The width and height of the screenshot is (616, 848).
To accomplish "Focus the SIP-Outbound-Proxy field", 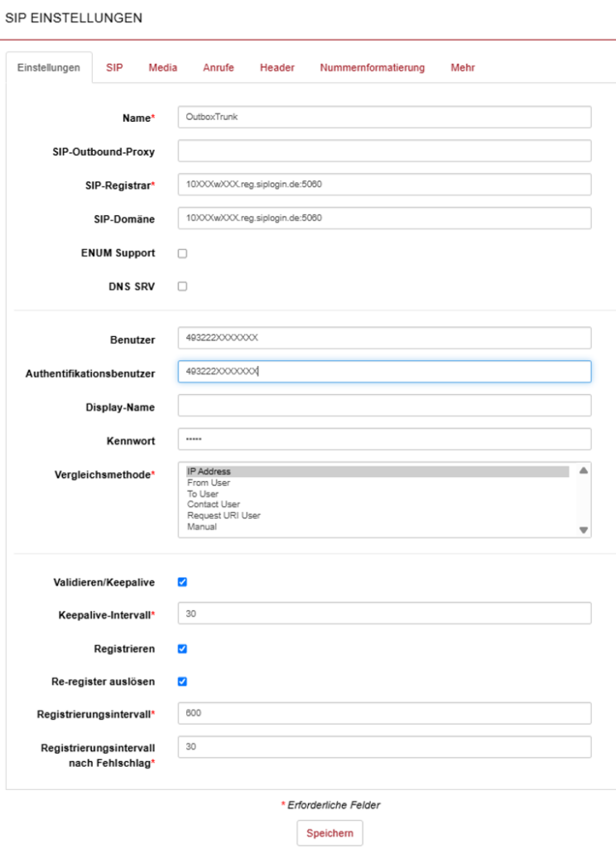I will click(x=384, y=151).
